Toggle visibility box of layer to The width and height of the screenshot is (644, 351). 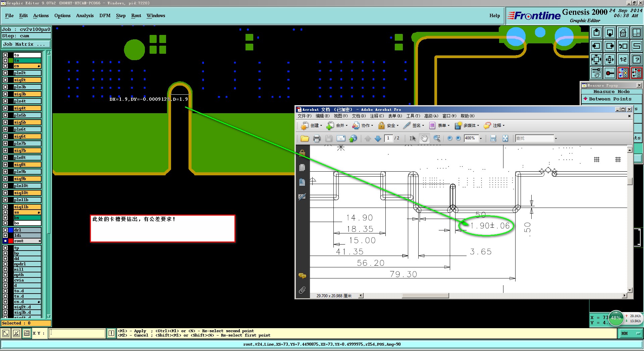(5, 55)
